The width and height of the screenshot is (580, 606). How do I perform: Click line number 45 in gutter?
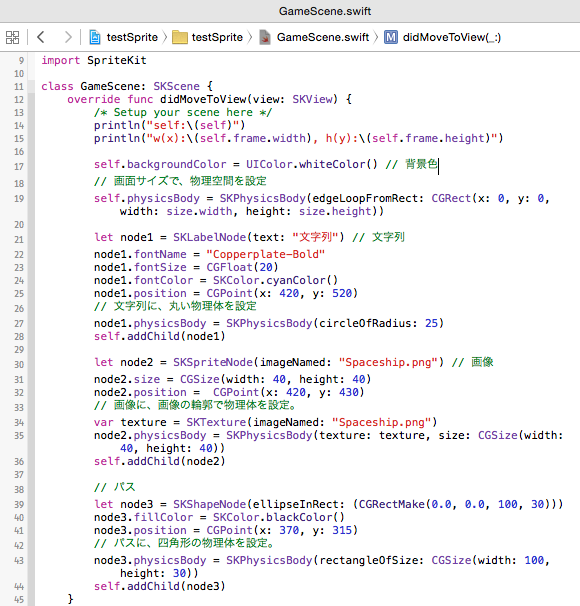19,599
